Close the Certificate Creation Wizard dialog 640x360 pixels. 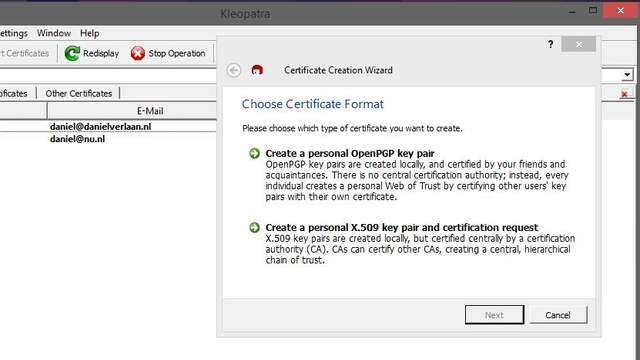pos(579,44)
